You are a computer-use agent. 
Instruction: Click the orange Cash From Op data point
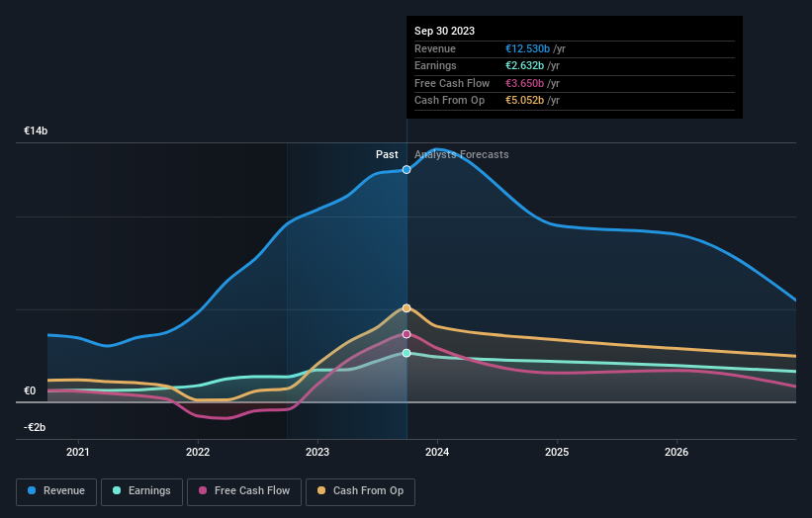coord(406,308)
